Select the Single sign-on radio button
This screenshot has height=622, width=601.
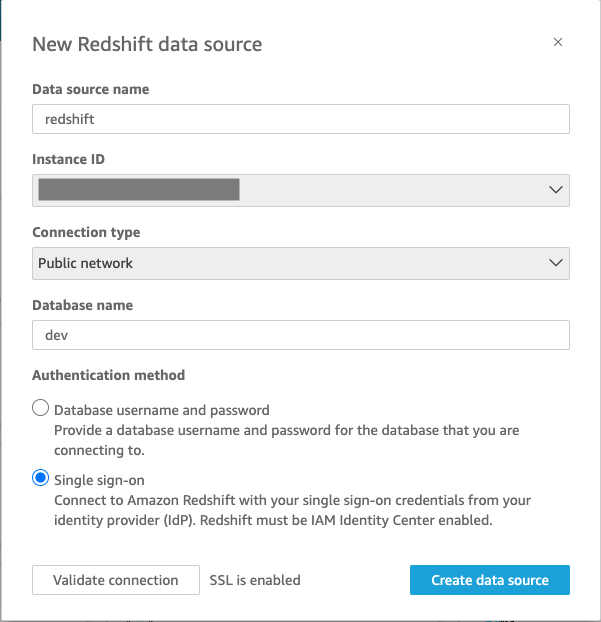pyautogui.click(x=41, y=478)
